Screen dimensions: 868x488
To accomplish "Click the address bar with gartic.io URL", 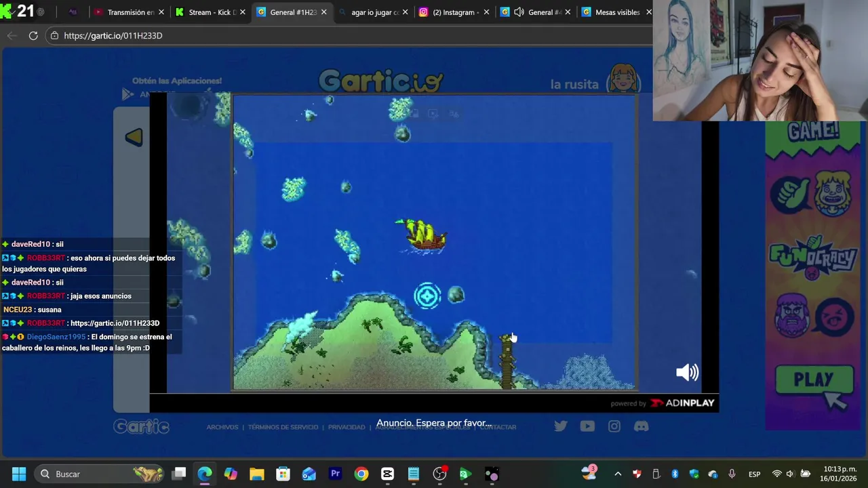I will coord(346,35).
